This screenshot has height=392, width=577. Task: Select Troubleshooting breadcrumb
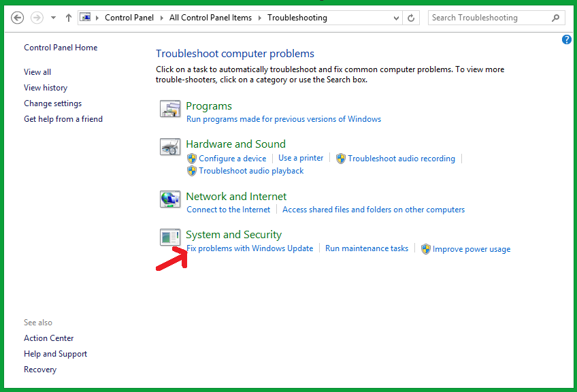point(297,18)
